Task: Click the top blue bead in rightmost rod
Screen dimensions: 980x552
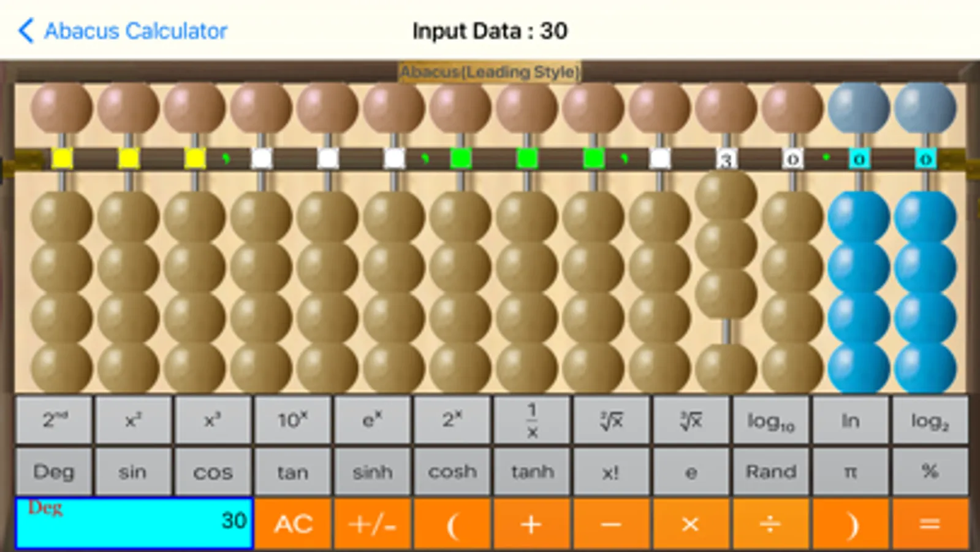Action: tap(925, 216)
